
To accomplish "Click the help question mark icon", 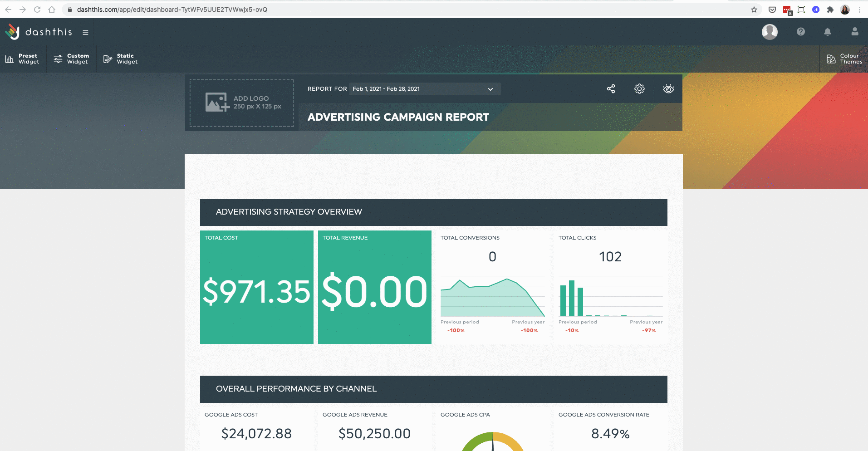I will click(x=801, y=32).
